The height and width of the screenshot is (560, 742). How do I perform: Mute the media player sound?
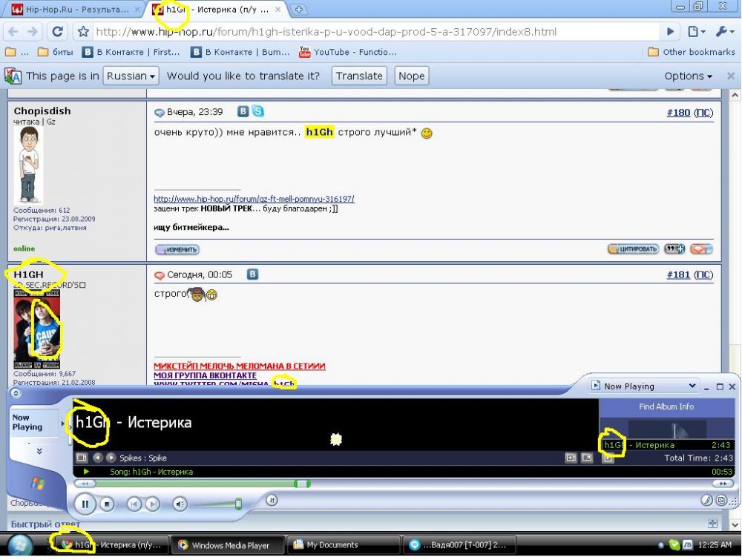pyautogui.click(x=180, y=504)
